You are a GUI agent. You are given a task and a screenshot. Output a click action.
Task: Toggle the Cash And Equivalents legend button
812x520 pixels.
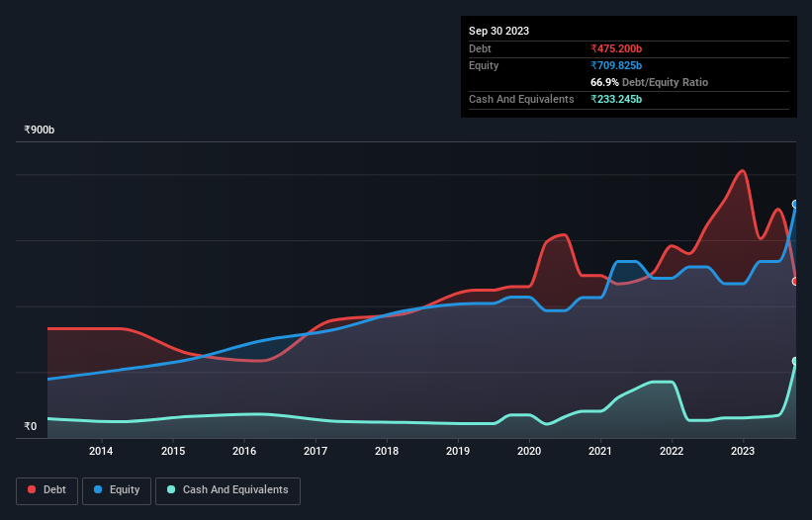[x=227, y=490]
